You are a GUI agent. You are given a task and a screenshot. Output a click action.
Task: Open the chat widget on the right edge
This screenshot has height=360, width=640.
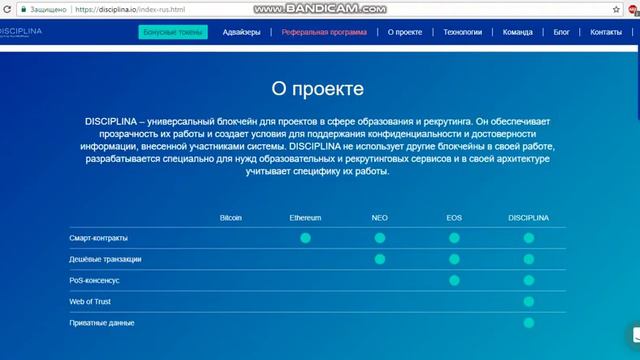pyautogui.click(x=635, y=335)
